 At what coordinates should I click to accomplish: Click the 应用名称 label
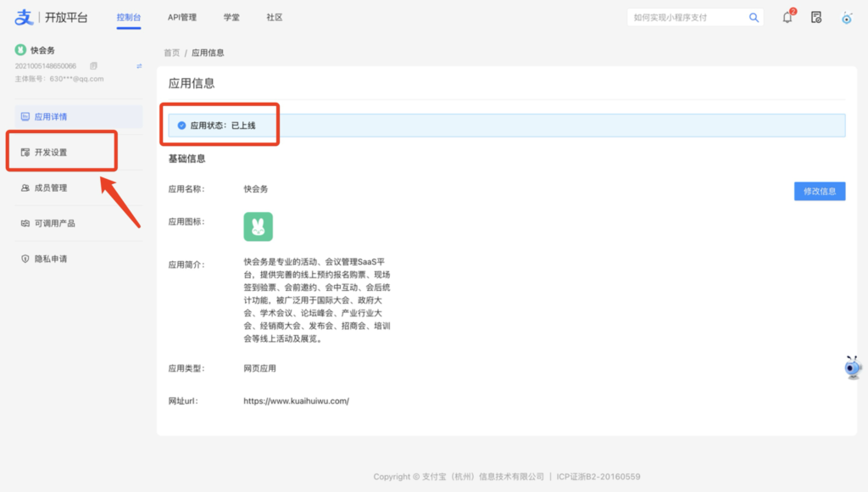tap(186, 189)
